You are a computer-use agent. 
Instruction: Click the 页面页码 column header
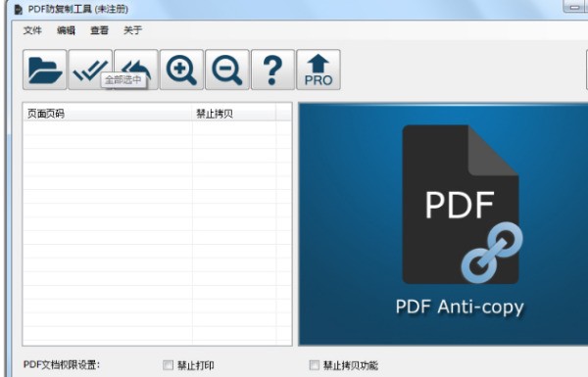[108, 114]
